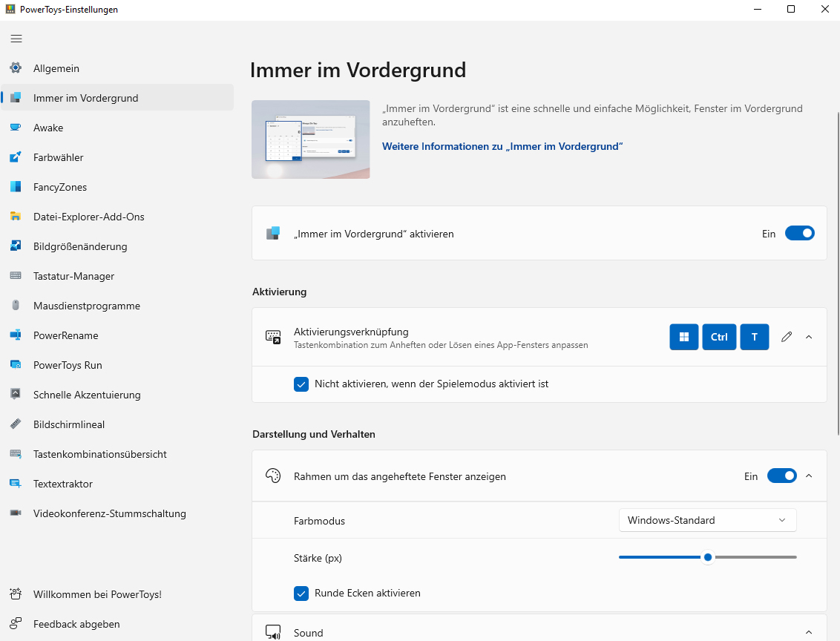Click the vertical scrollbar on the right
Image resolution: width=840 pixels, height=641 pixels.
tap(837, 273)
